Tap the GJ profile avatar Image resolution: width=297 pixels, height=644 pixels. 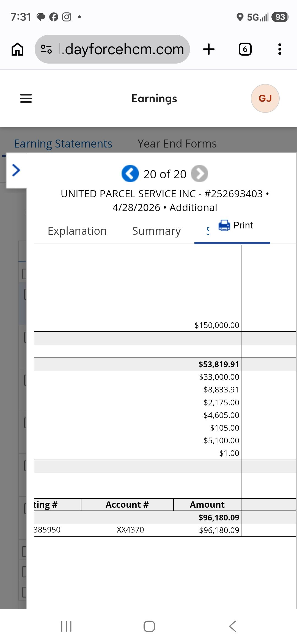coord(265,98)
